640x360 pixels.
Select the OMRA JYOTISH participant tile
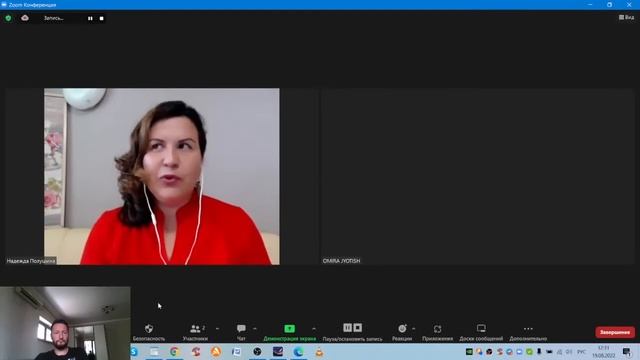[x=477, y=176]
